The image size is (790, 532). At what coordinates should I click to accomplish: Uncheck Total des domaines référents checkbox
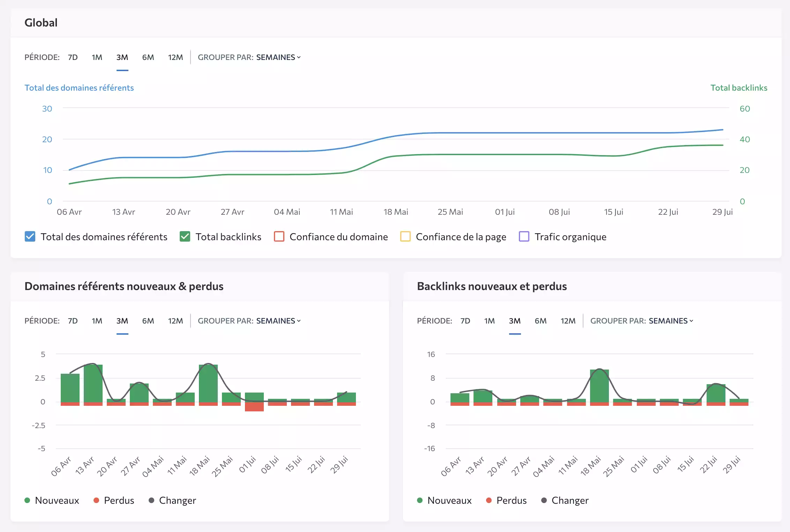point(30,237)
